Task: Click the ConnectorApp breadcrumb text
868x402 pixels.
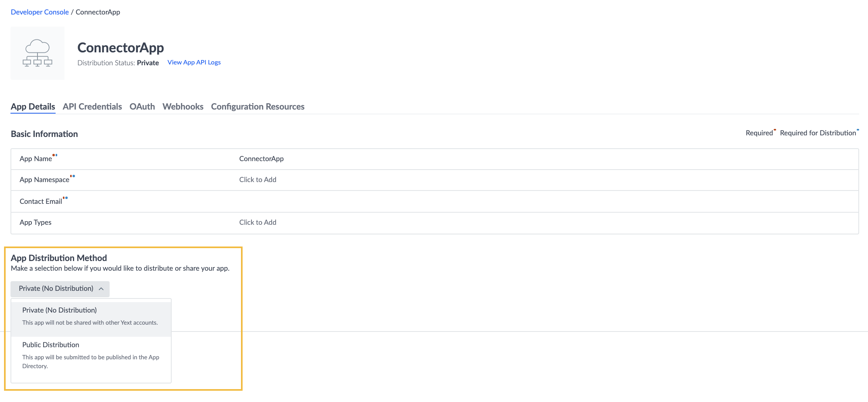Action: coord(98,12)
